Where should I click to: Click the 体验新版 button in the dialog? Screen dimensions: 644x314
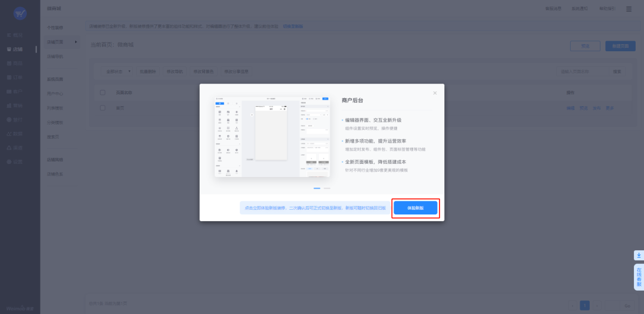point(415,208)
